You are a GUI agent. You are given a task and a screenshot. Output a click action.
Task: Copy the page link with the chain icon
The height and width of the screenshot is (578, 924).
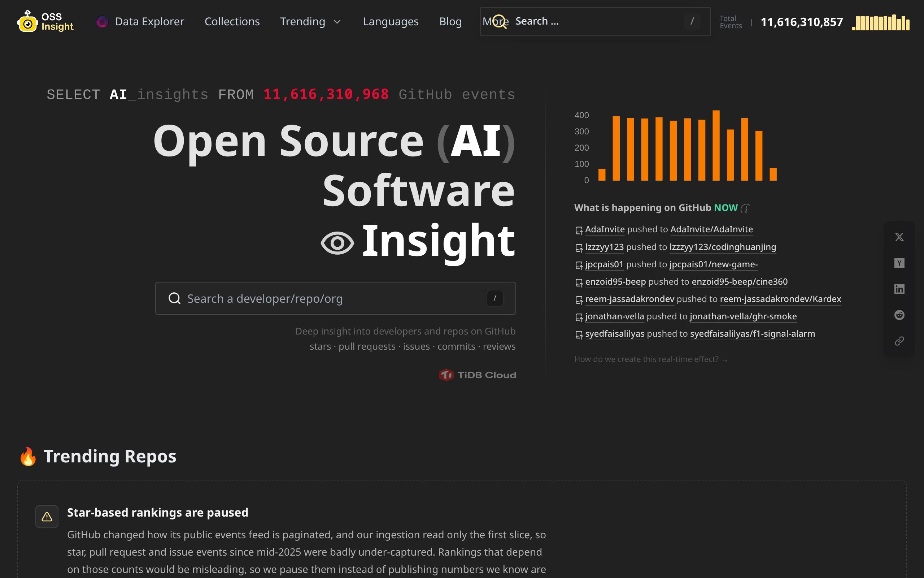899,341
